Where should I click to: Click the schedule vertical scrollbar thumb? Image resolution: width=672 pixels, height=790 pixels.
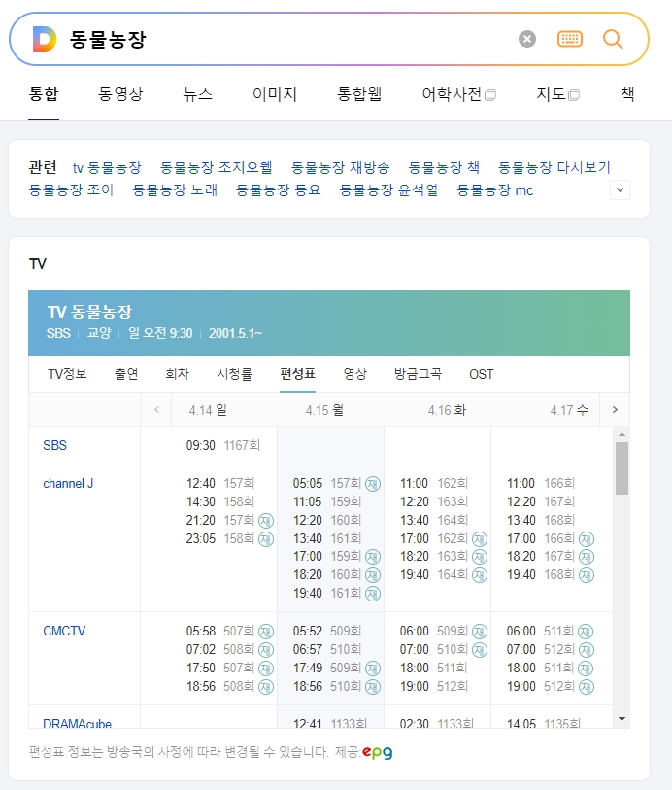pos(622,468)
